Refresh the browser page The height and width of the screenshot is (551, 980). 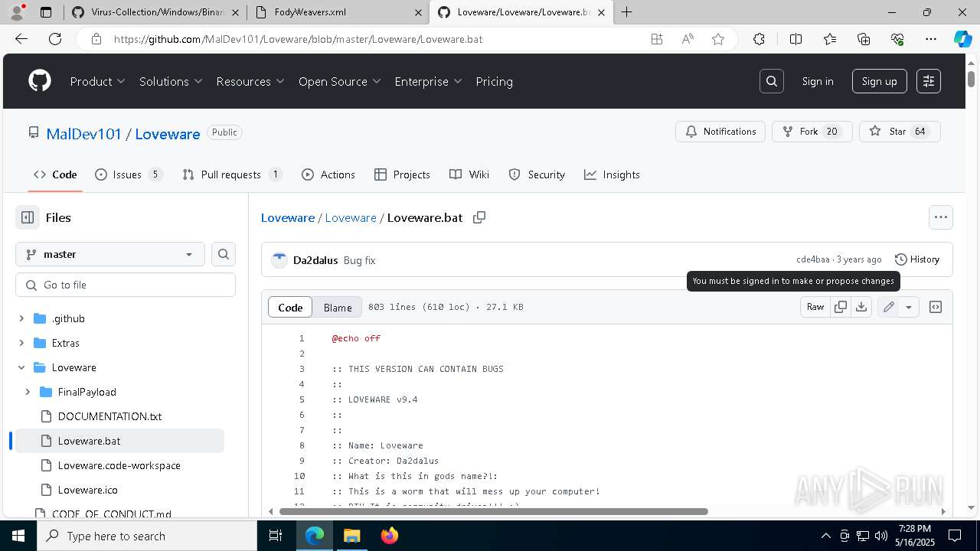pyautogui.click(x=55, y=39)
